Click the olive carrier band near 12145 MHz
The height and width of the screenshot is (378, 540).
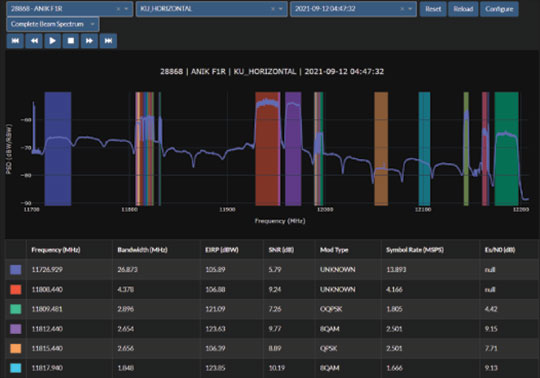click(x=466, y=149)
